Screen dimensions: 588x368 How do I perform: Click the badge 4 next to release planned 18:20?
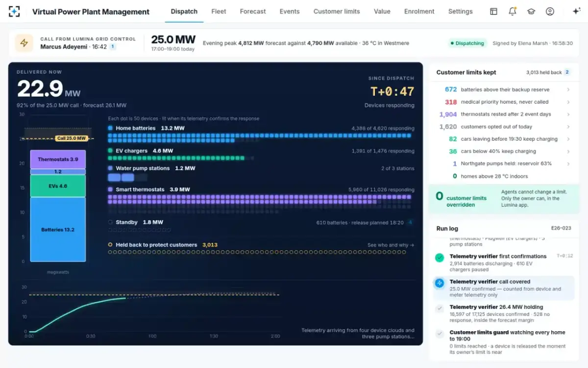pyautogui.click(x=410, y=222)
